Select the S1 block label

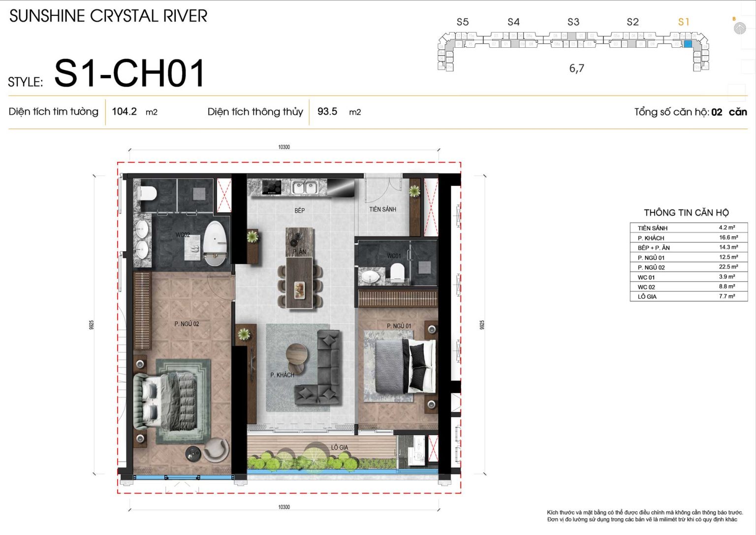tap(684, 22)
